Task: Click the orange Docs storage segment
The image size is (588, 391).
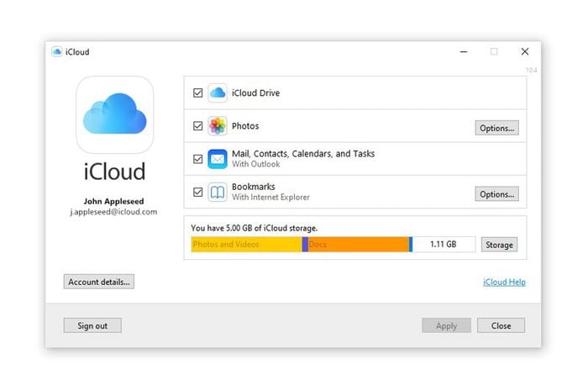Action: 359,245
